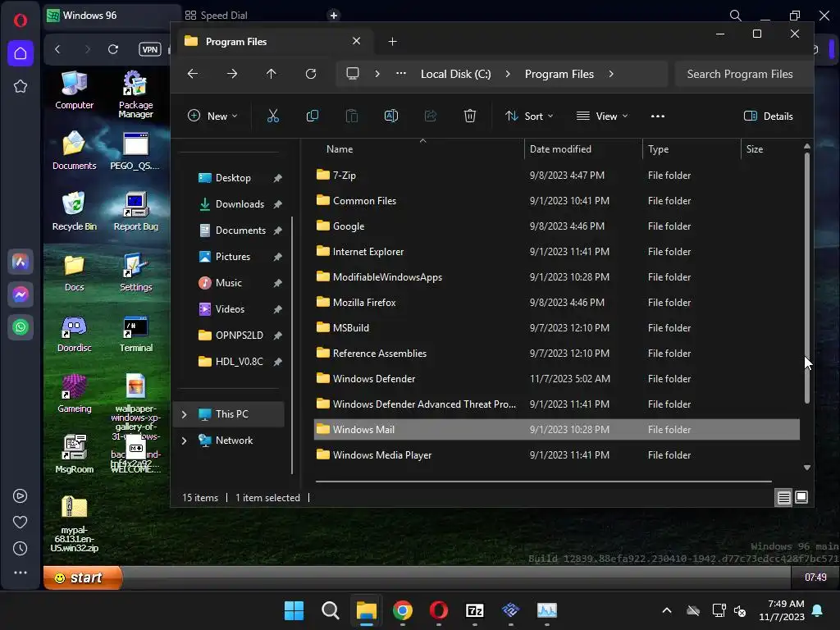Unpin Downloads from Quick access

[277, 204]
